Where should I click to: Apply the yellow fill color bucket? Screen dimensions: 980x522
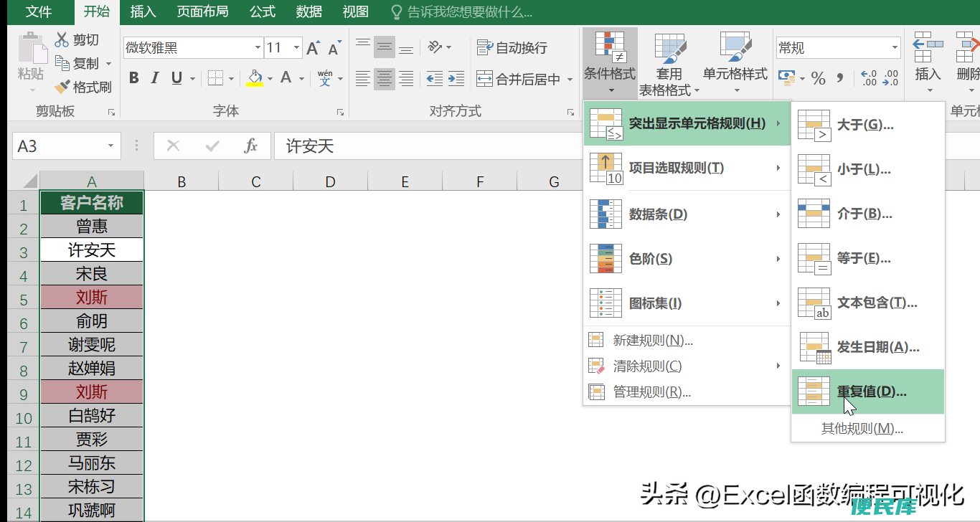255,78
